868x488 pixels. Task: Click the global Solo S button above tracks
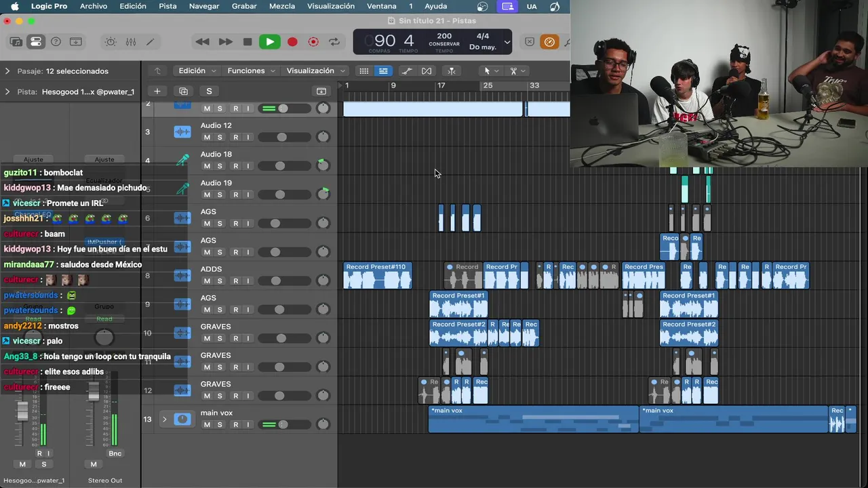(x=209, y=91)
